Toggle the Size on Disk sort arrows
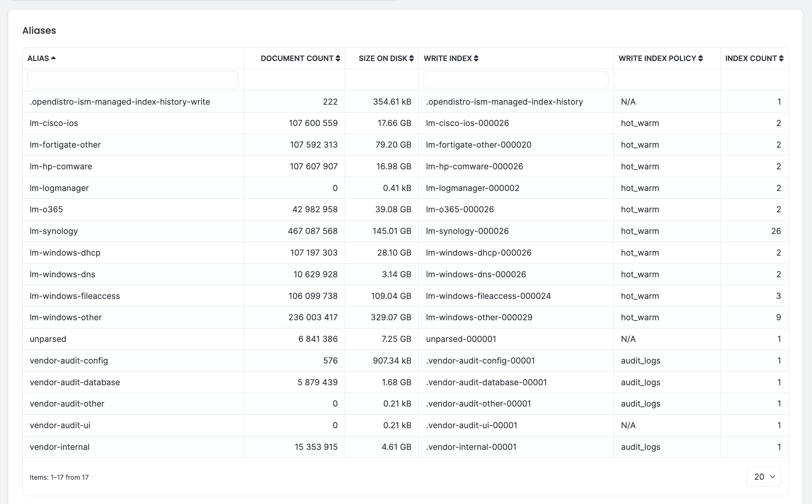The width and height of the screenshot is (812, 504). click(412, 58)
